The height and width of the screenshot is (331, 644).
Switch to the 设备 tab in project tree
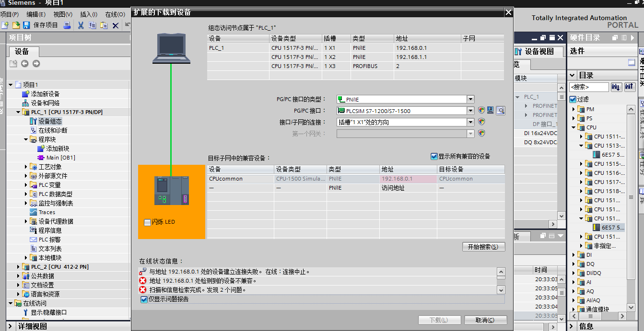(x=22, y=51)
